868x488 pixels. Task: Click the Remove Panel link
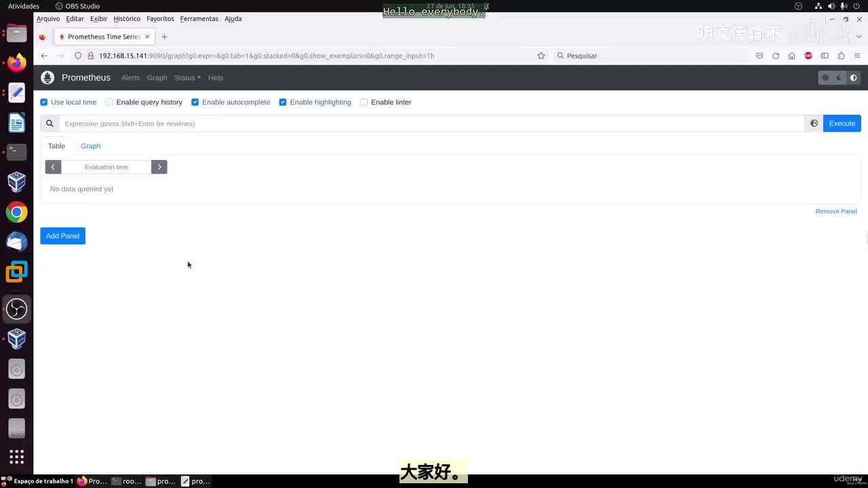[x=836, y=211]
